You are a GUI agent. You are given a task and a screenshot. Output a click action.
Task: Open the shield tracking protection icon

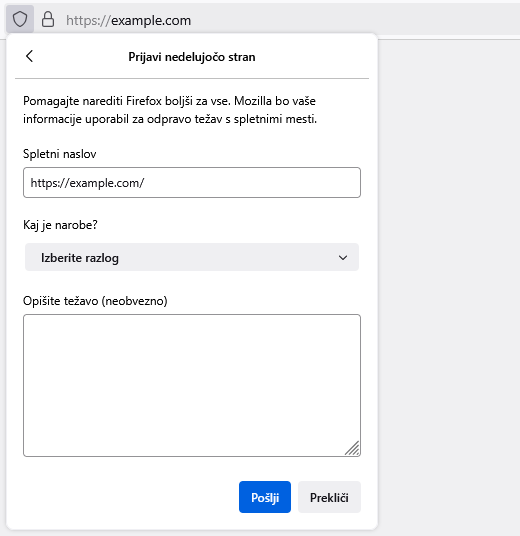point(20,19)
